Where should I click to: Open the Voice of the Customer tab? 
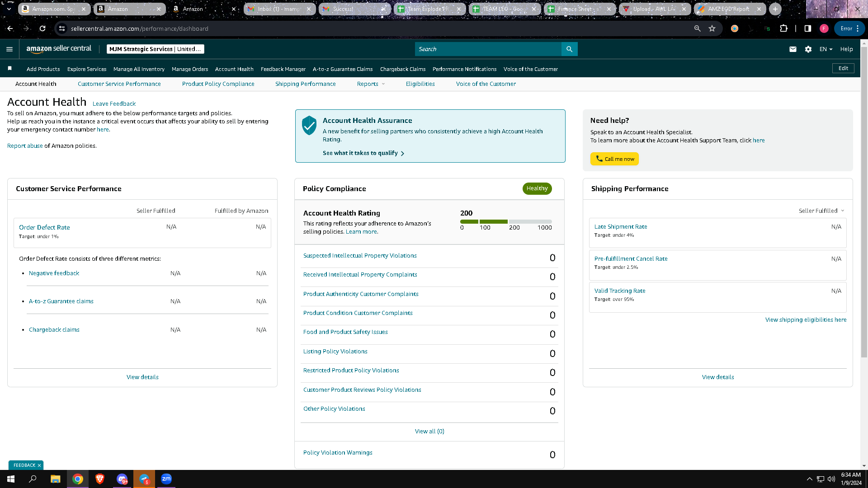tap(486, 84)
